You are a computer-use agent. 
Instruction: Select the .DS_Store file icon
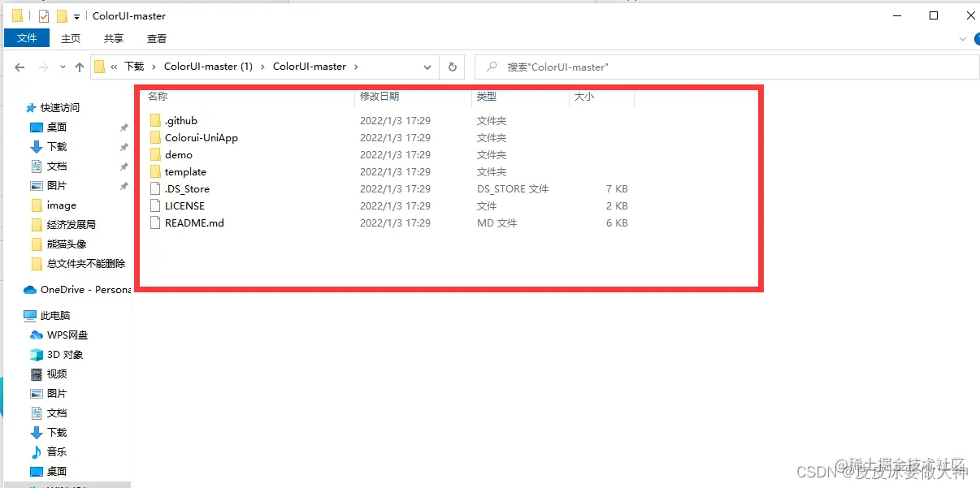point(156,189)
